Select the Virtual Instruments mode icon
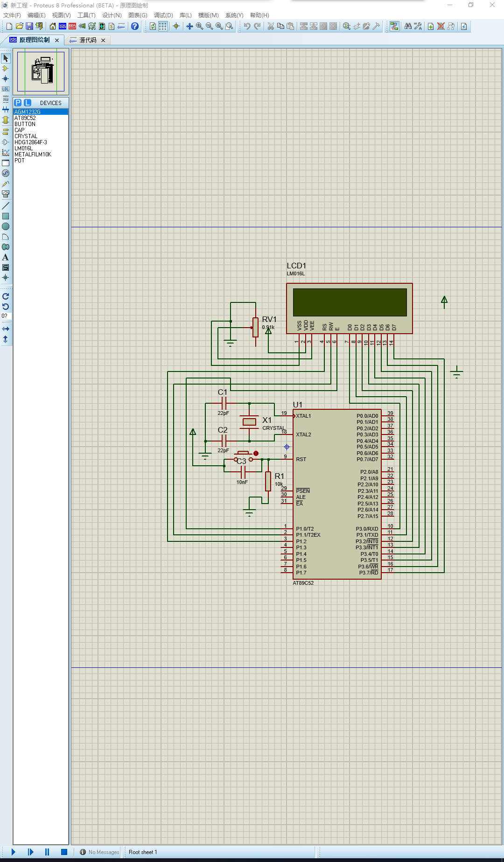Image resolution: width=504 pixels, height=862 pixels. [6, 194]
